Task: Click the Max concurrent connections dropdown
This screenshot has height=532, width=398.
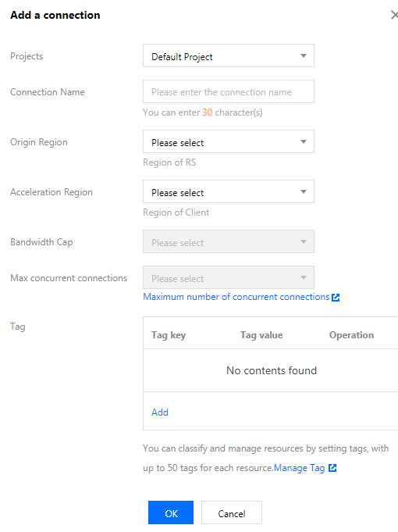Action: click(x=229, y=277)
